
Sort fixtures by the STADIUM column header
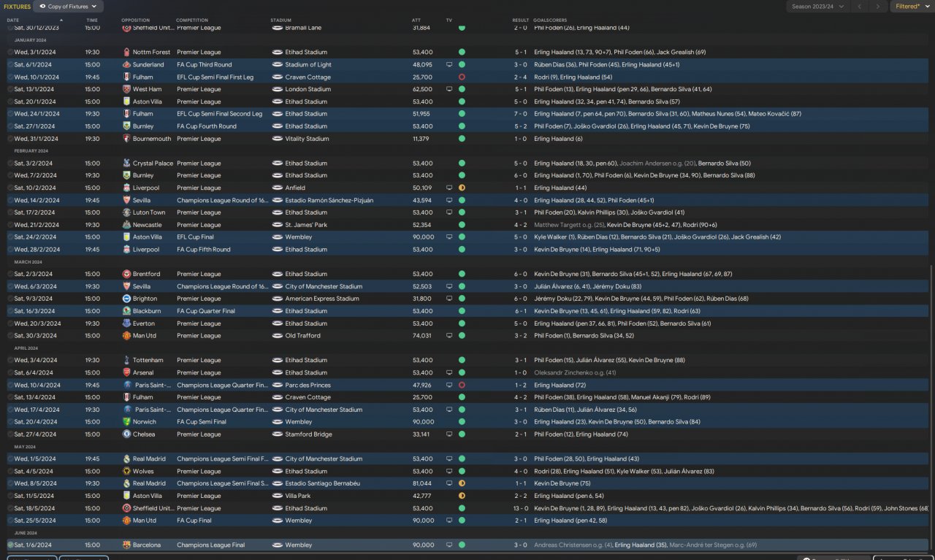pyautogui.click(x=280, y=20)
